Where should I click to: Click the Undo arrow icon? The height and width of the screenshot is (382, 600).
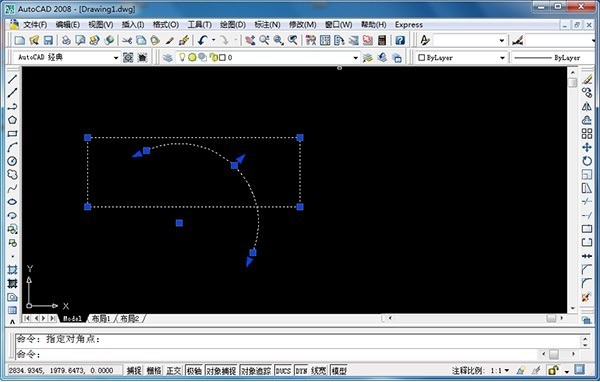point(203,40)
